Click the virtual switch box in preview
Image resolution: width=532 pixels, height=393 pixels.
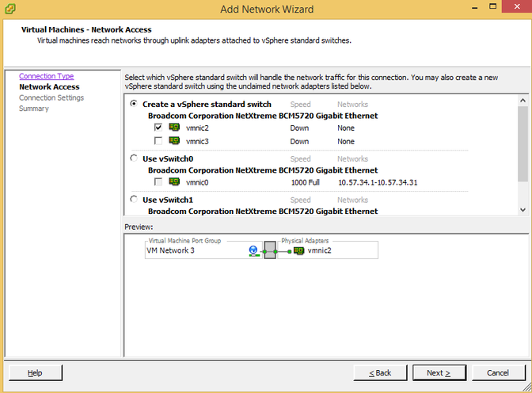pos(270,251)
